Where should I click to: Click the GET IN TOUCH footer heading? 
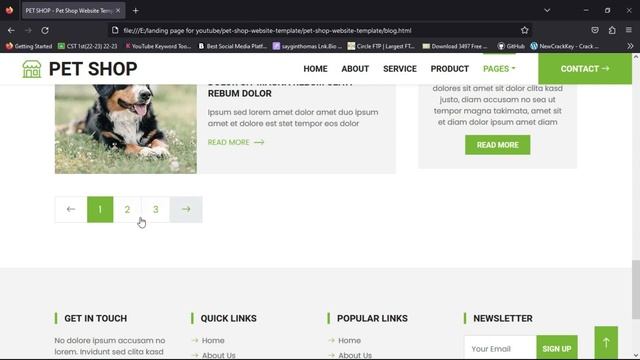coord(96,318)
